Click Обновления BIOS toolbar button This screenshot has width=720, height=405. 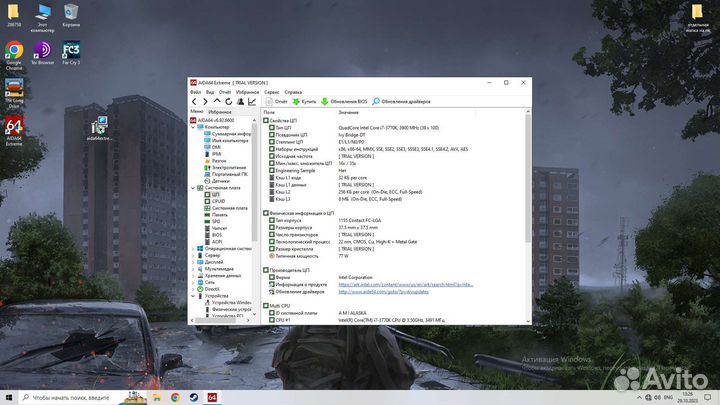[344, 101]
